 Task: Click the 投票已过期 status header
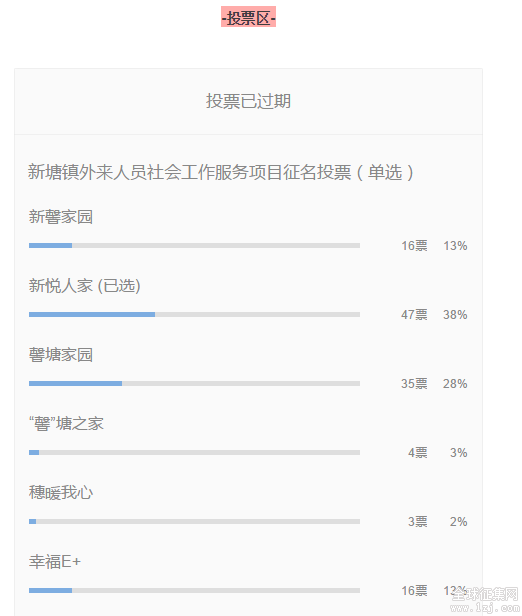[x=248, y=101]
